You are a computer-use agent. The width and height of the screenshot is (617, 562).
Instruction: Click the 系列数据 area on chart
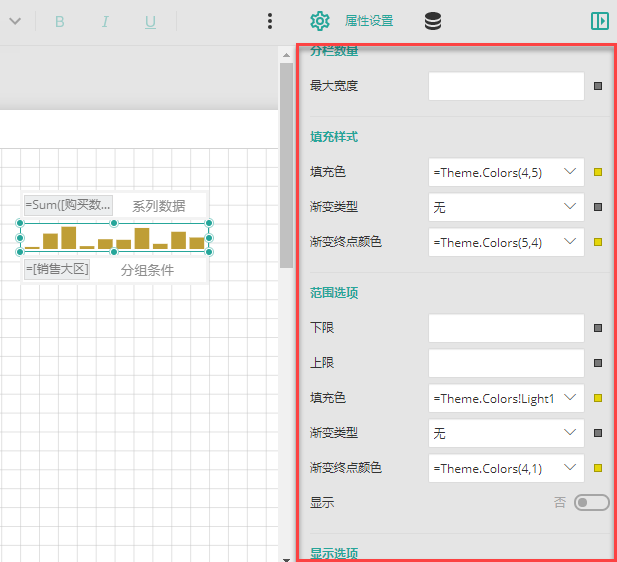(159, 206)
